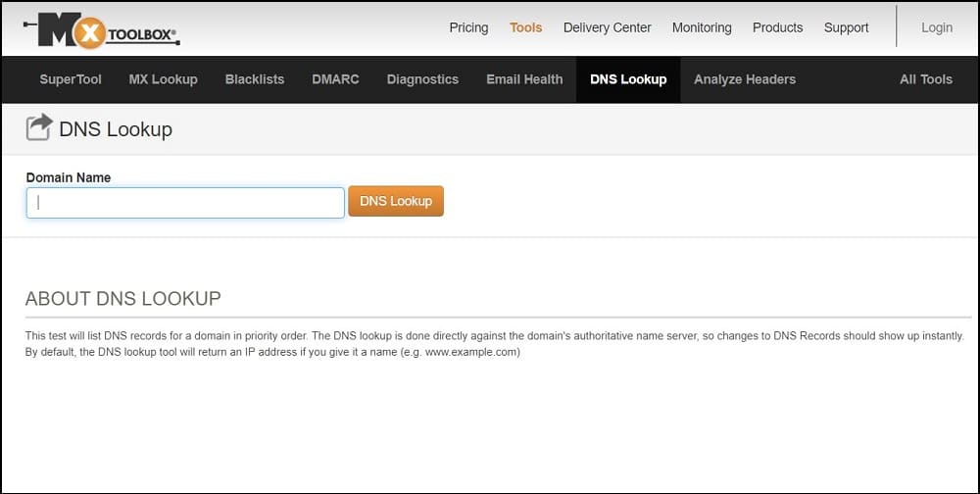Image resolution: width=980 pixels, height=494 pixels.
Task: Focus the Domain Name input field
Action: tap(185, 203)
